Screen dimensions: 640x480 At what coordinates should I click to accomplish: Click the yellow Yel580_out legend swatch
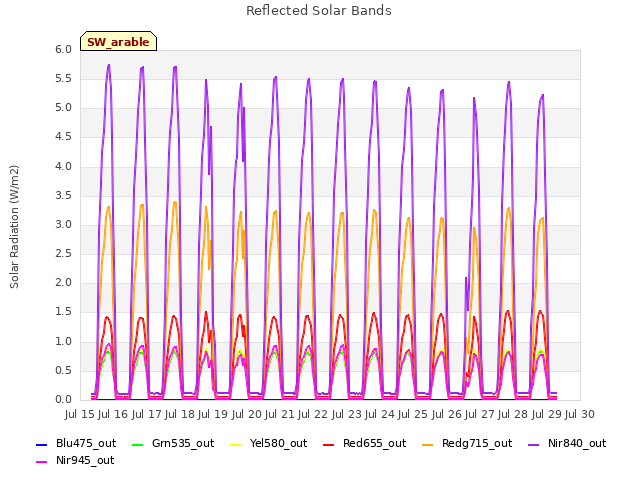(236, 444)
